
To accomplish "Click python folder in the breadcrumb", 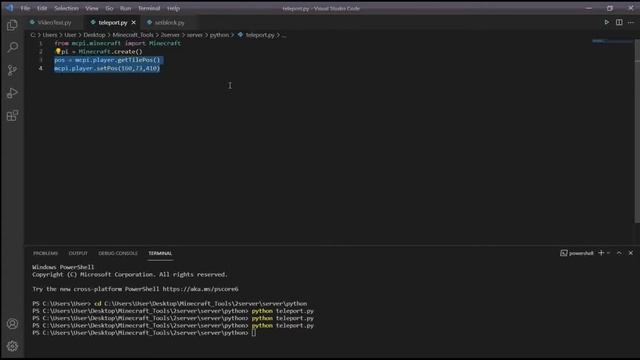I will click(219, 35).
